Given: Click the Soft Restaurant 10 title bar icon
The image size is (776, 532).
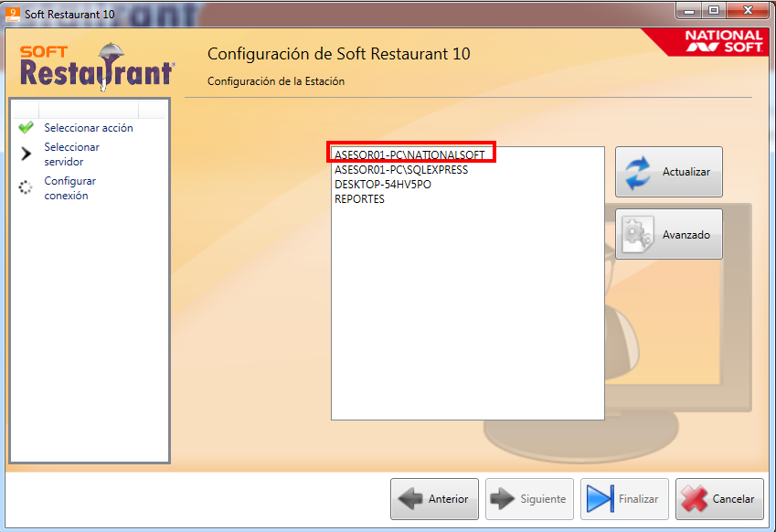Looking at the screenshot, I should (x=13, y=15).
